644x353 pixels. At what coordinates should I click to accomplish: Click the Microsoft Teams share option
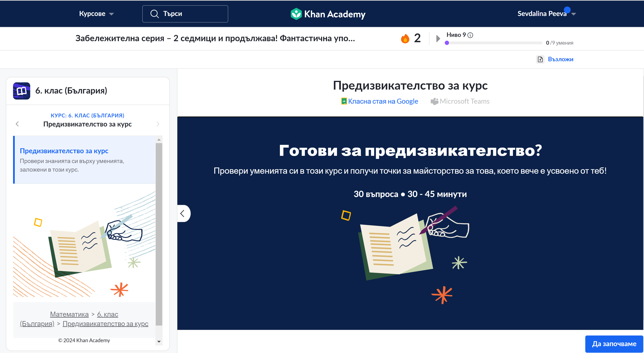[460, 101]
